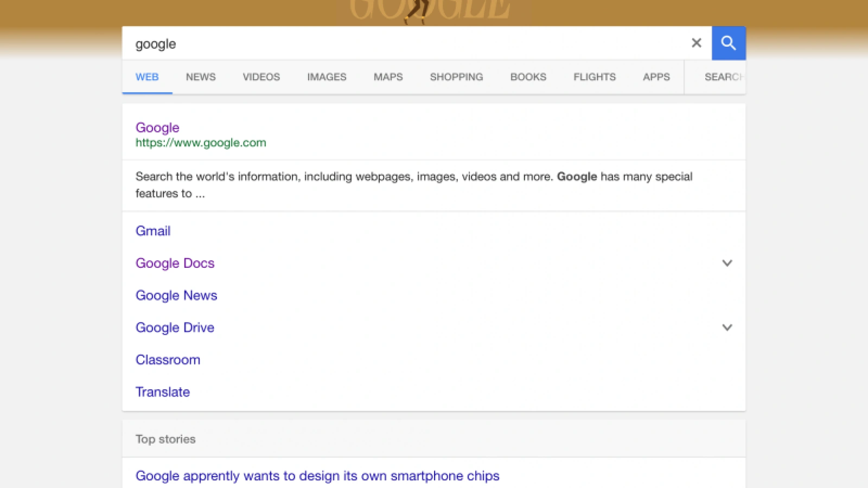Viewport: 868px width, 488px height.
Task: Open the Google Drive sitelink
Action: click(175, 328)
